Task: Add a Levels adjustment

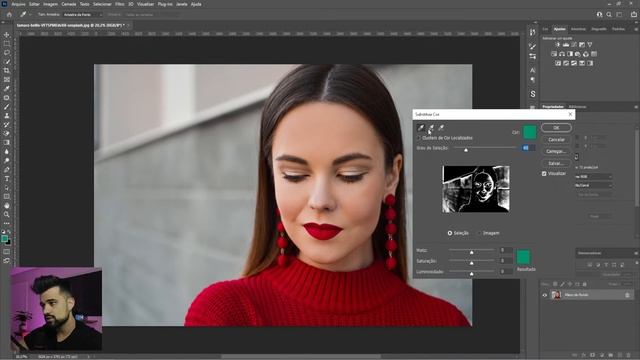Action: pyautogui.click(x=566, y=44)
